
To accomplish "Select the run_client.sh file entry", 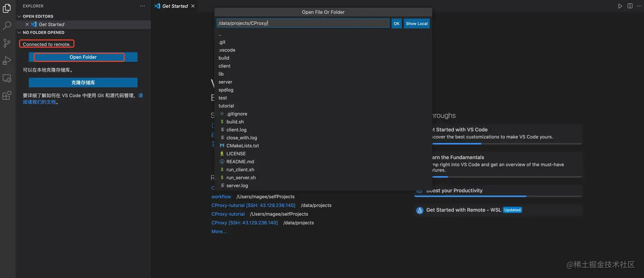I will pyautogui.click(x=323, y=169).
